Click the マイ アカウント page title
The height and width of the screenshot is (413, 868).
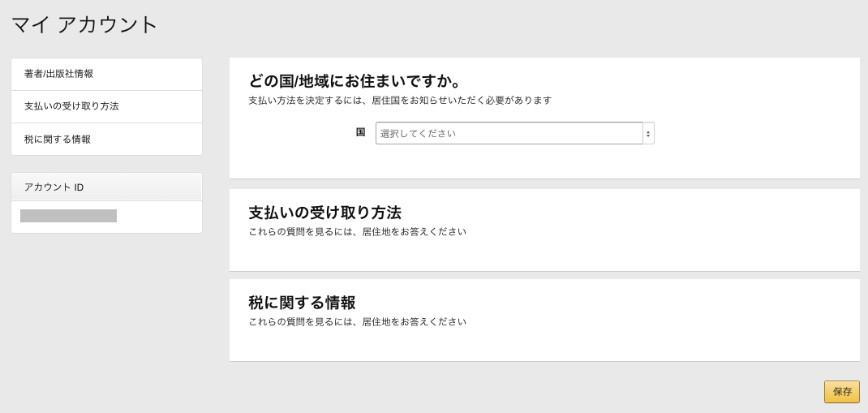click(85, 25)
